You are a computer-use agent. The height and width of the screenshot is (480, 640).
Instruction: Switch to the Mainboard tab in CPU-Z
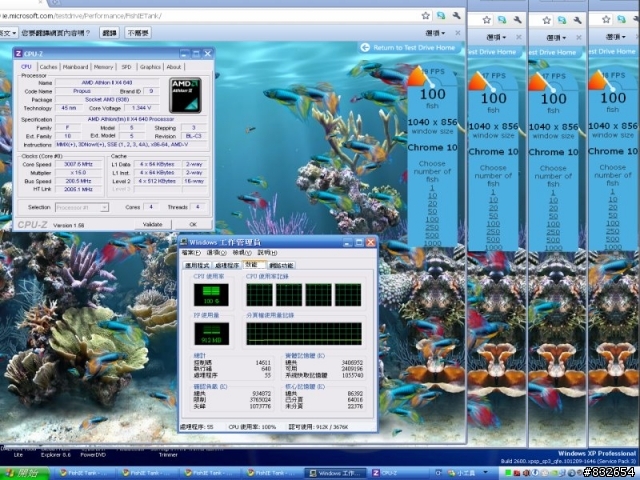pyautogui.click(x=75, y=67)
